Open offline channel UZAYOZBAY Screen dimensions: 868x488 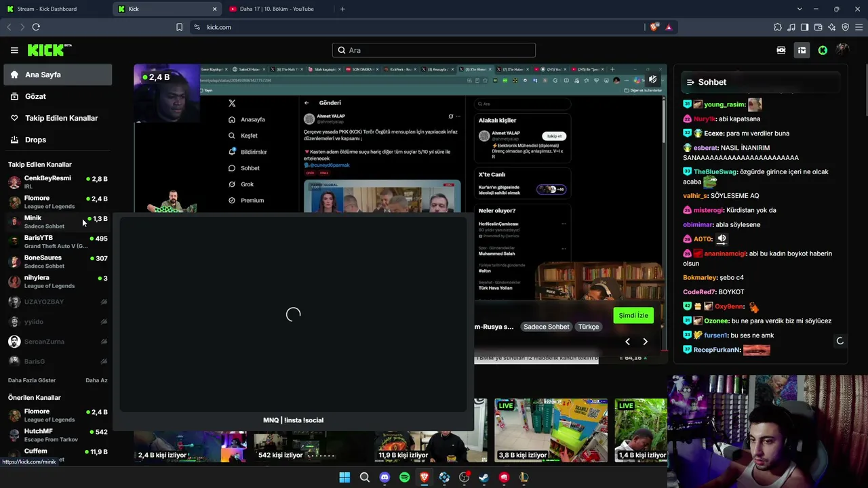57,302
